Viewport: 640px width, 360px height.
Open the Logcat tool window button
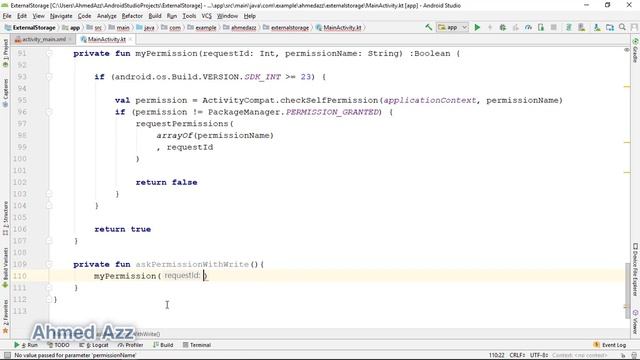click(94, 345)
